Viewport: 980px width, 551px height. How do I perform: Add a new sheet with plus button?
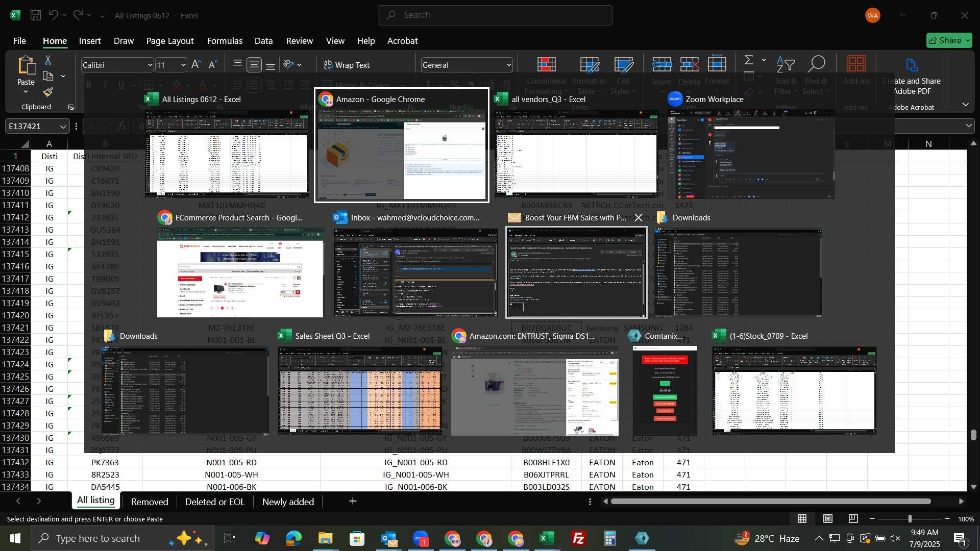353,502
